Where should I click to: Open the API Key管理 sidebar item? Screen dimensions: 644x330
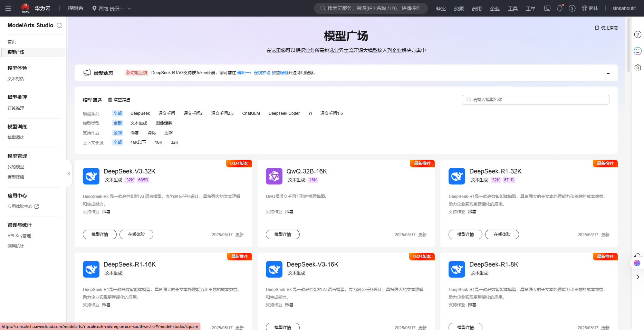pos(19,236)
